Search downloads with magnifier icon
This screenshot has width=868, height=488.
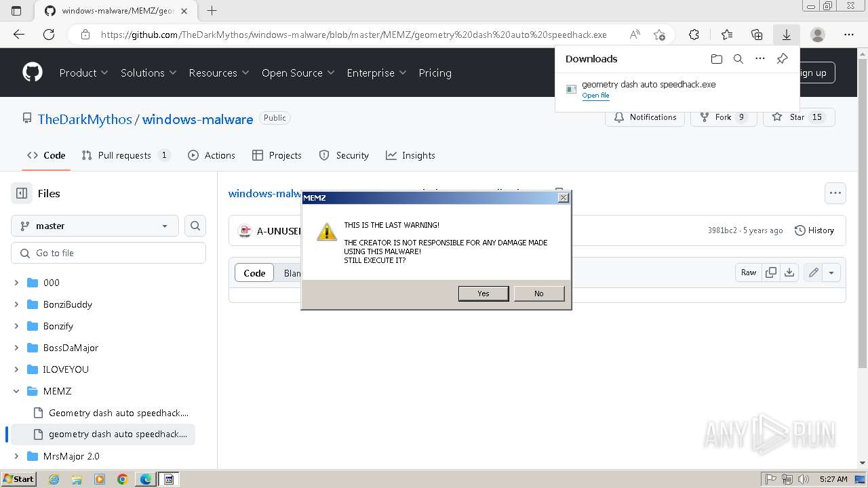pos(738,59)
